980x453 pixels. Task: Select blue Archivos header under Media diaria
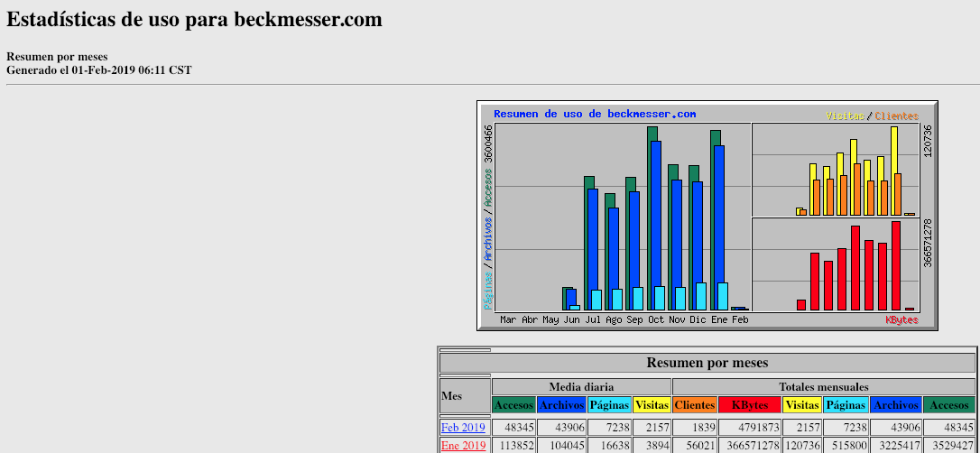coord(561,405)
